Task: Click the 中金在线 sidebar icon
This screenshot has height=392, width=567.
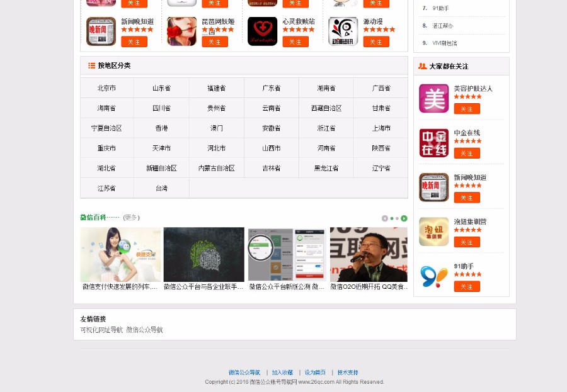Action: pyautogui.click(x=433, y=143)
